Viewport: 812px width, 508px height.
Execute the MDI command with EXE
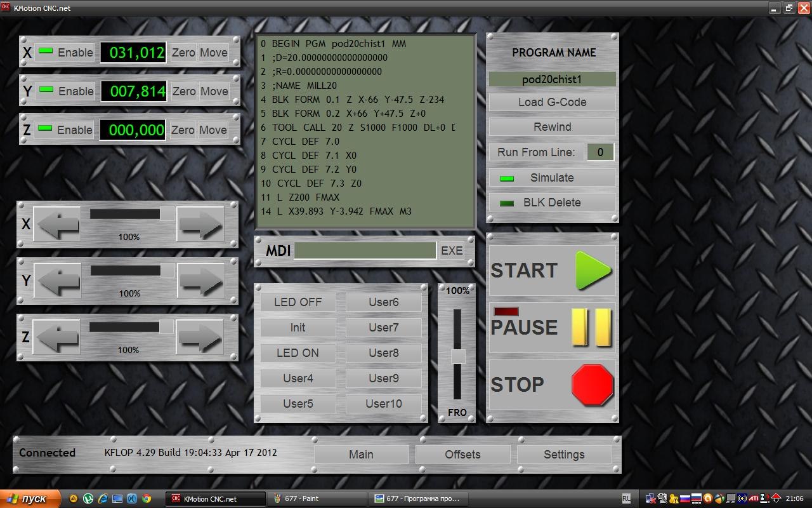click(x=452, y=251)
